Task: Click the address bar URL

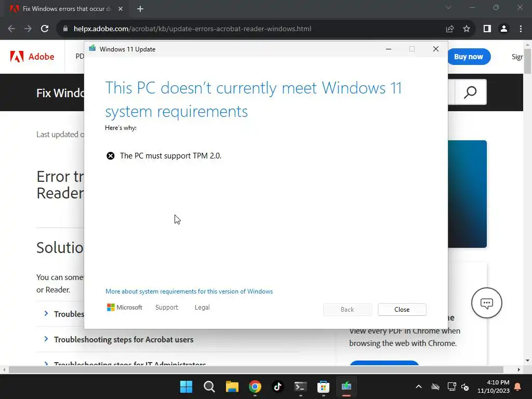Action: pyautogui.click(x=192, y=29)
